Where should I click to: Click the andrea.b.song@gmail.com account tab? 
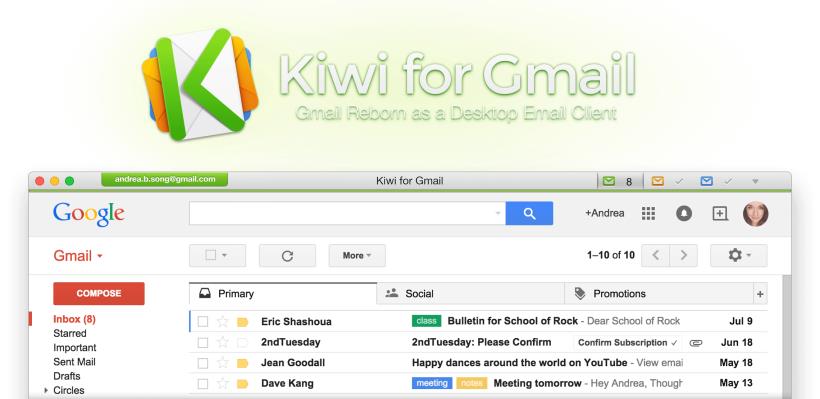[165, 179]
